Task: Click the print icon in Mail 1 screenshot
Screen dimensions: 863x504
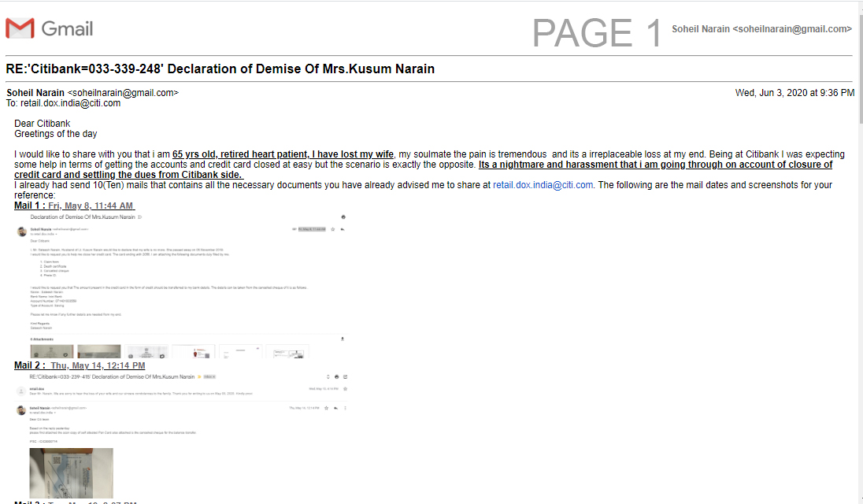Action: [343, 216]
